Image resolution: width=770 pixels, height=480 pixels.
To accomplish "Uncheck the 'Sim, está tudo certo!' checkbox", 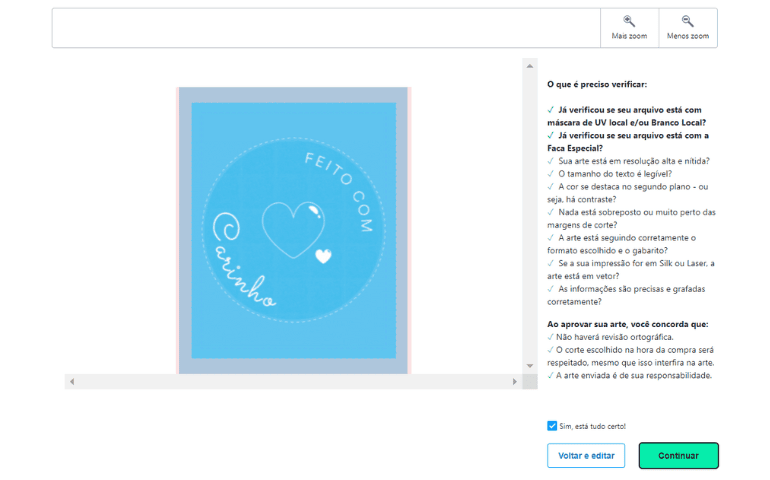I will click(552, 426).
